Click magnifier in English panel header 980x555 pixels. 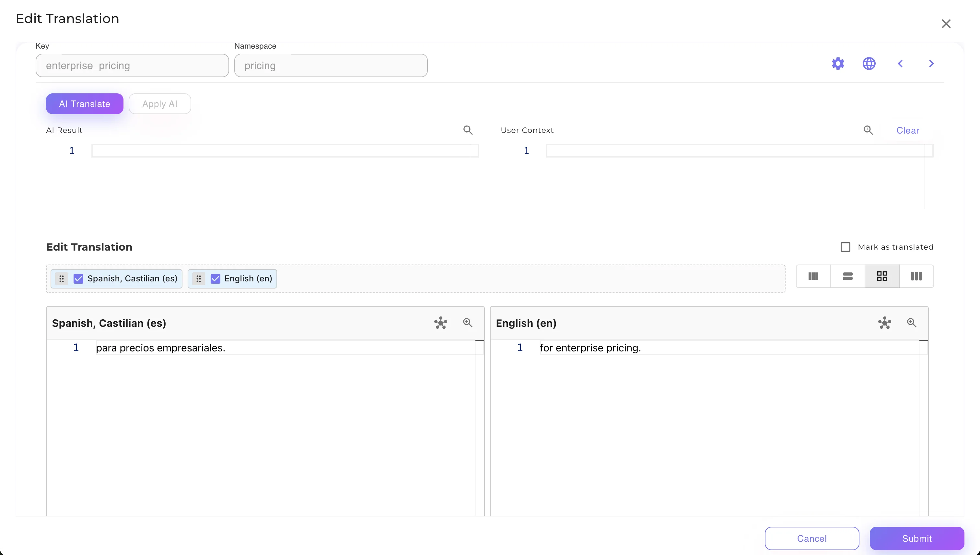pos(911,323)
